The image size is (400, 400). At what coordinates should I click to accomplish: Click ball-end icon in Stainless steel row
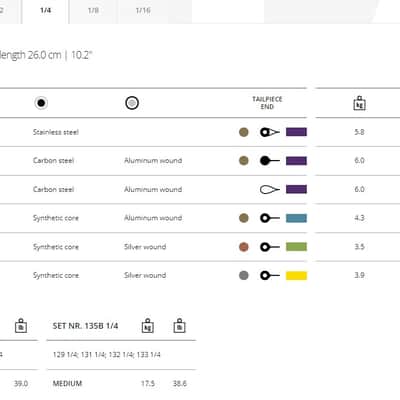coord(270,132)
